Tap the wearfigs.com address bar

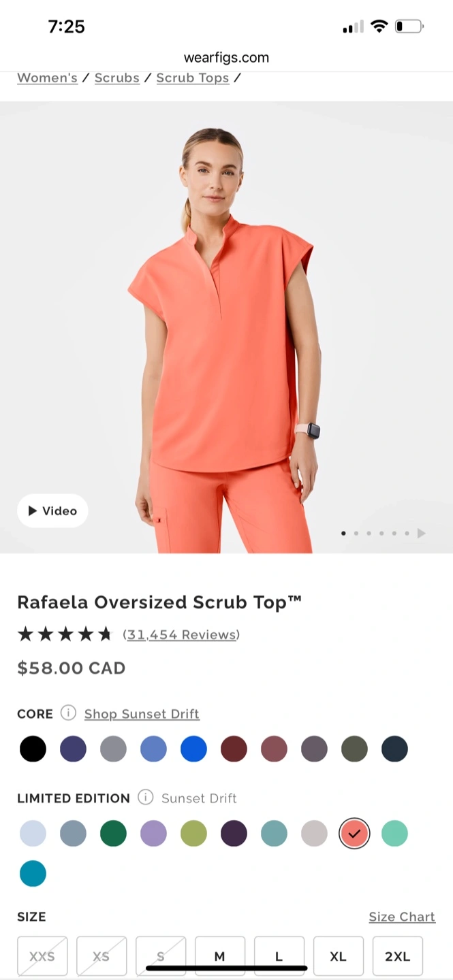pyautogui.click(x=226, y=58)
